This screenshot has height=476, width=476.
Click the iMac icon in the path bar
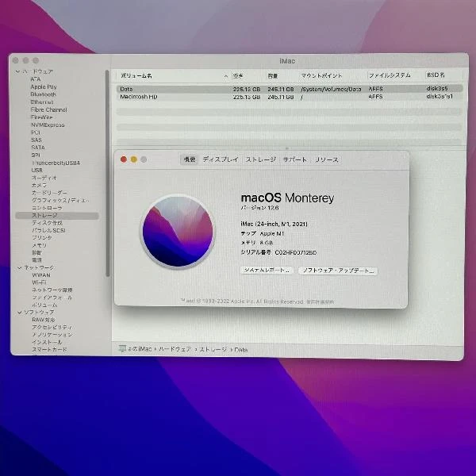coord(122,349)
